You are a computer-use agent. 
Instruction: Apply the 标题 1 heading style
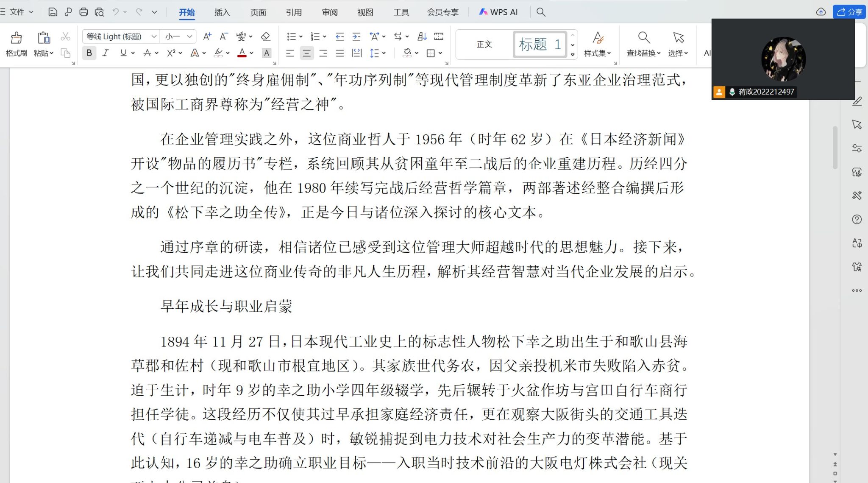click(x=540, y=44)
